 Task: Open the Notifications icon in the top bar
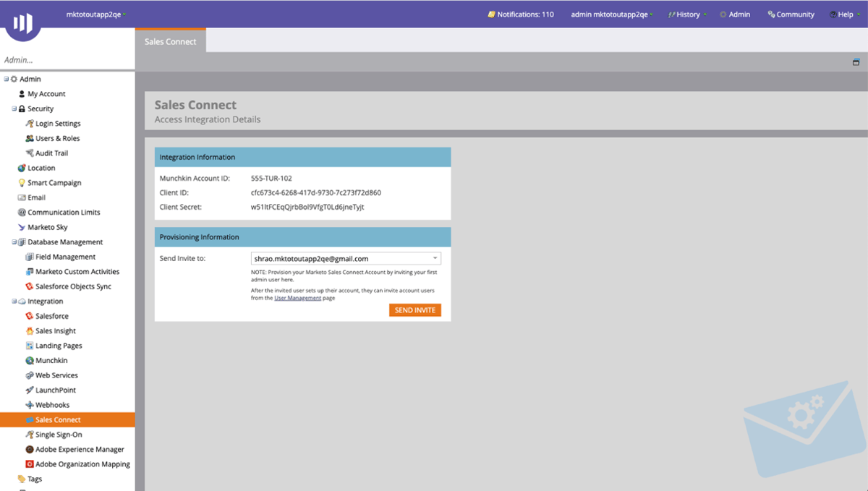click(490, 14)
